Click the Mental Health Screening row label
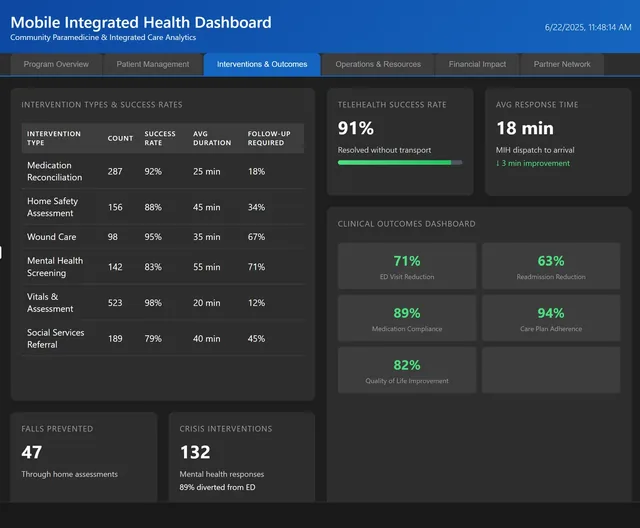Screen dimensions: 640x528 [55, 267]
